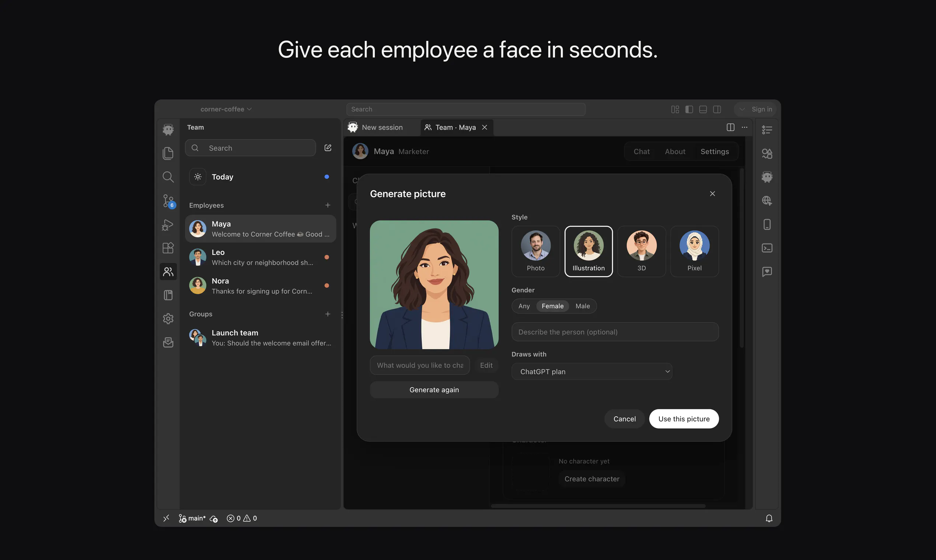This screenshot has width=936, height=560.
Task: Open the gear settings icon in activity bar
Action: coord(168,319)
